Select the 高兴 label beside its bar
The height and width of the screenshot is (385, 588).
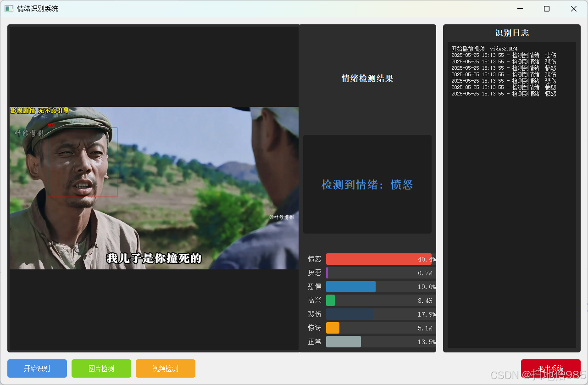point(315,301)
